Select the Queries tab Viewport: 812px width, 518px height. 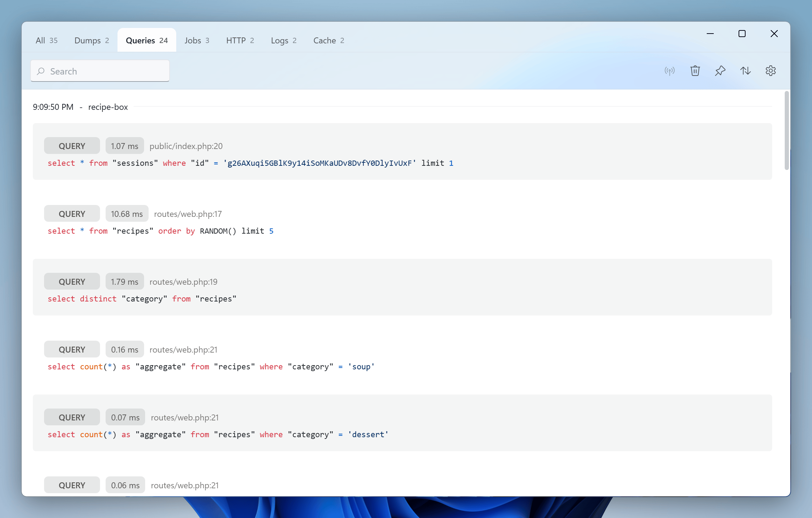point(147,41)
